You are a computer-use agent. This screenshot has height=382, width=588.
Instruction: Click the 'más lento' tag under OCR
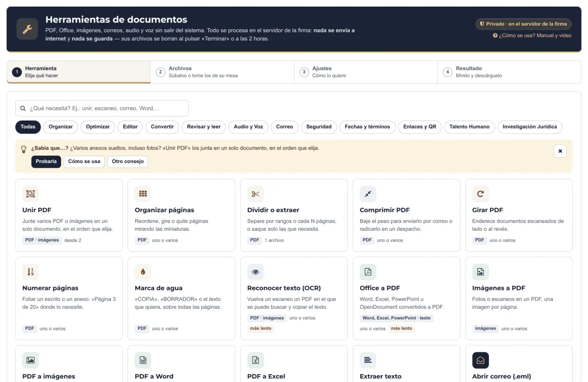pyautogui.click(x=261, y=329)
